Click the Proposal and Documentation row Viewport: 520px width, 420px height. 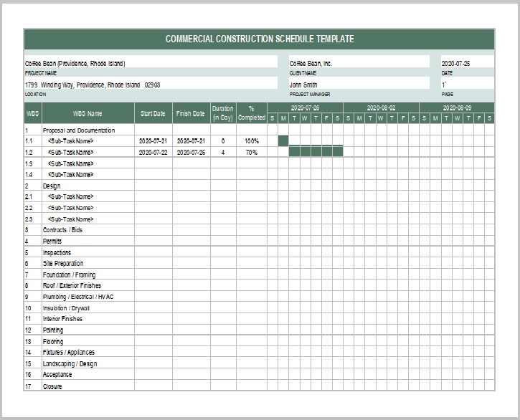260,130
